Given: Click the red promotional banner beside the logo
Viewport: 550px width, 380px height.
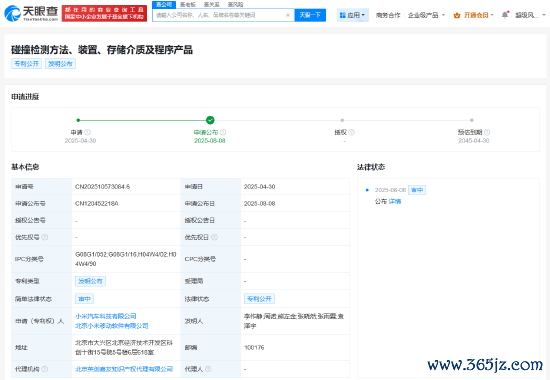Looking at the screenshot, I should point(104,13).
